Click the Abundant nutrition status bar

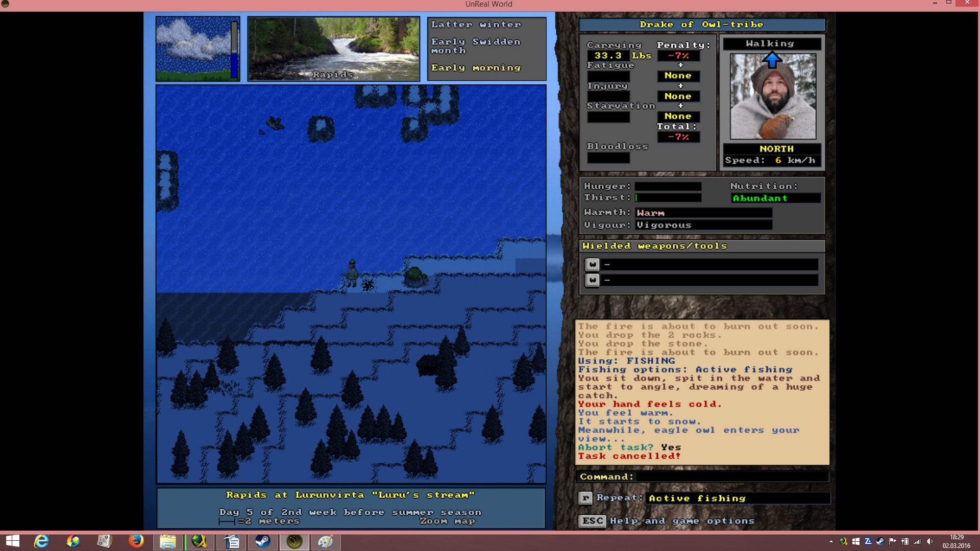(776, 198)
